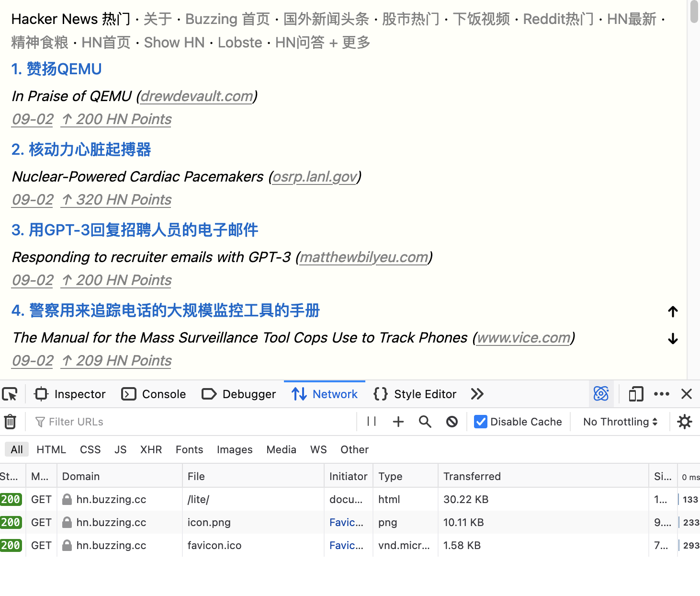Pause network recording
The height and width of the screenshot is (596, 700).
[371, 422]
